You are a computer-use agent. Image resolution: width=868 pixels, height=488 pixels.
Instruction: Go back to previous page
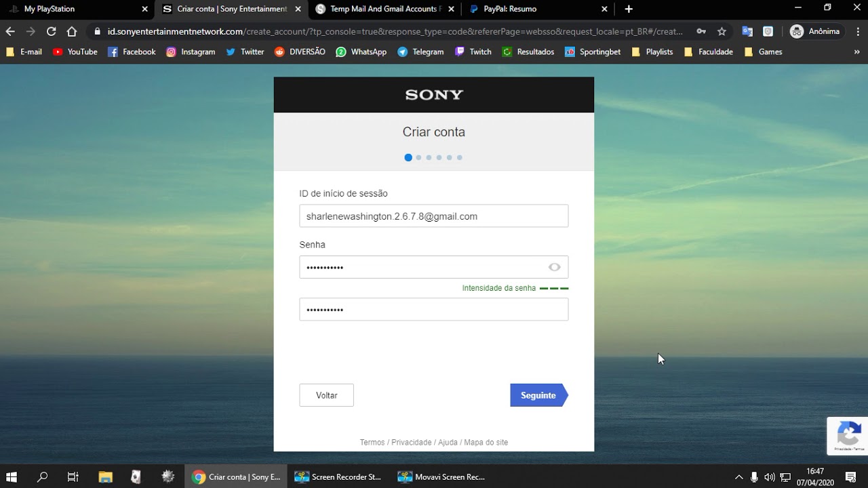pyautogui.click(x=10, y=31)
